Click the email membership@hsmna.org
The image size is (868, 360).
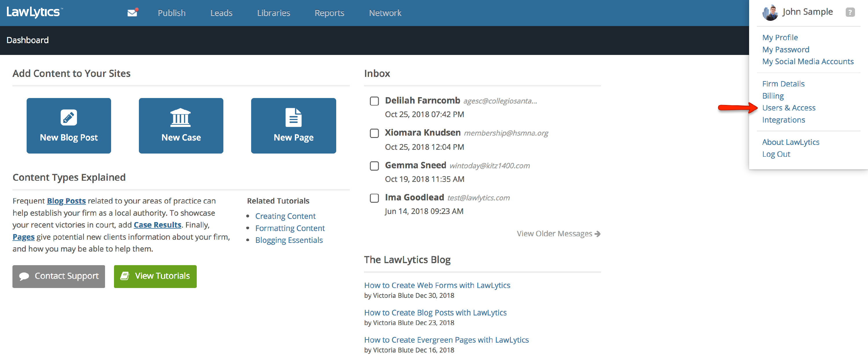506,133
